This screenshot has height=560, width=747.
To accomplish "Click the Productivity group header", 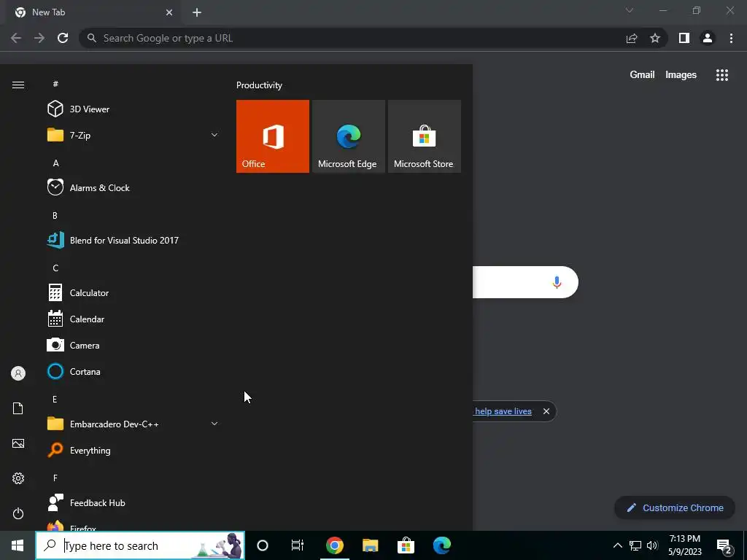I will pos(259,85).
